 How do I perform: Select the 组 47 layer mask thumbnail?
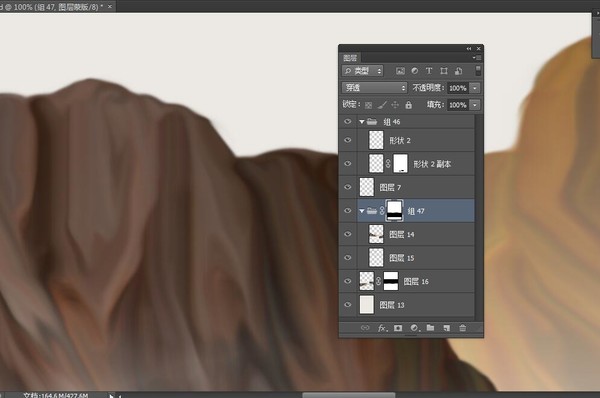[395, 210]
